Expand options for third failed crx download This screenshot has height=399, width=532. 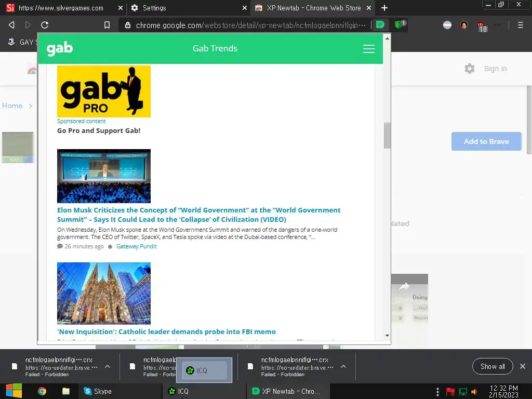coord(343,366)
